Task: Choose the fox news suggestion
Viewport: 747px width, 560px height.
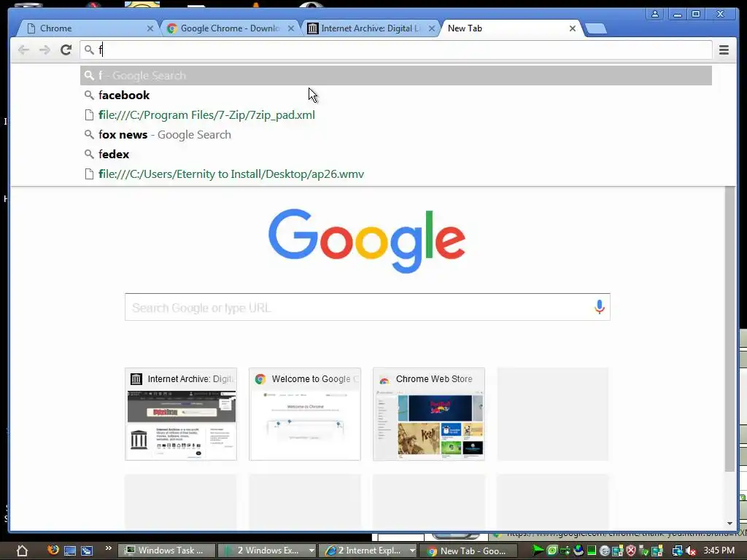Action: [x=396, y=135]
